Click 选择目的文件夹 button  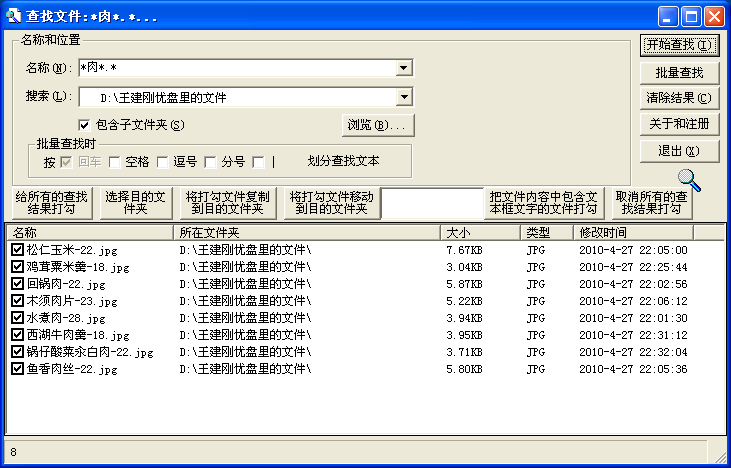(136, 203)
